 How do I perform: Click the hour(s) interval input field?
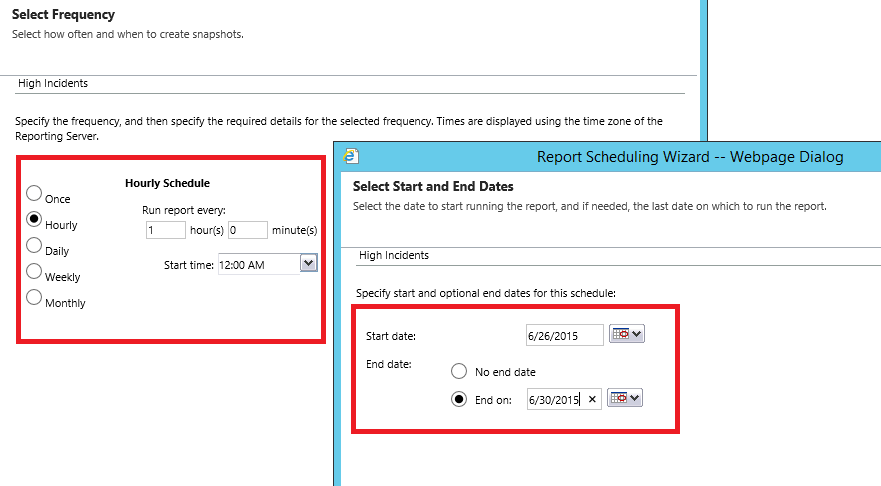pos(165,230)
